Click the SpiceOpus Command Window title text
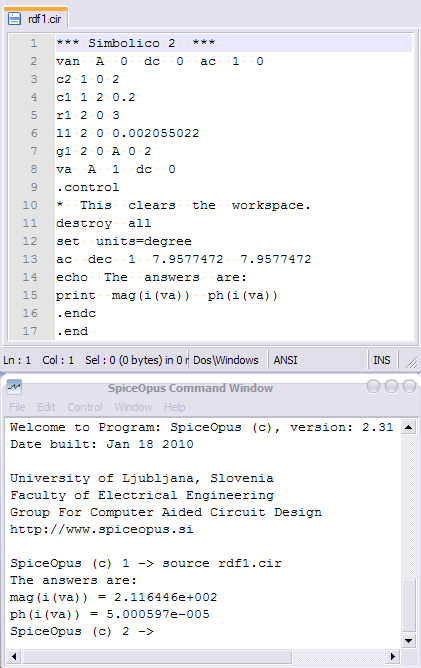 pyautogui.click(x=190, y=388)
